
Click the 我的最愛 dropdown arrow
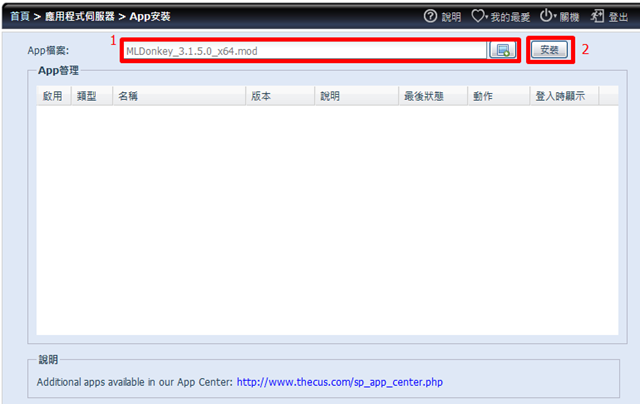click(x=487, y=17)
